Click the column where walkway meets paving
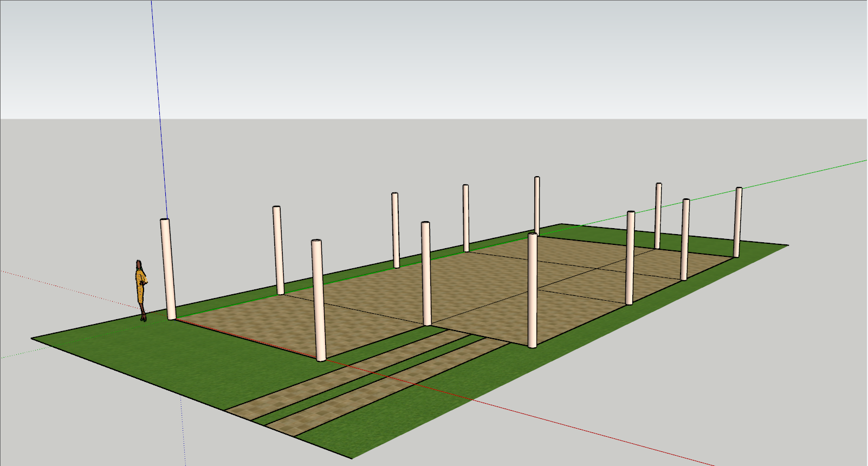The height and width of the screenshot is (466, 868). [x=426, y=274]
